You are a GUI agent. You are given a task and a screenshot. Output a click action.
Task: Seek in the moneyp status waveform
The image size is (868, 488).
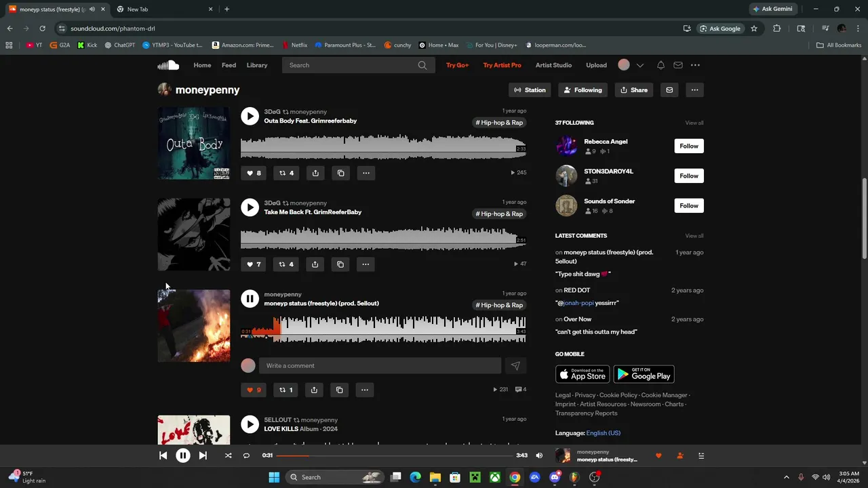click(383, 329)
